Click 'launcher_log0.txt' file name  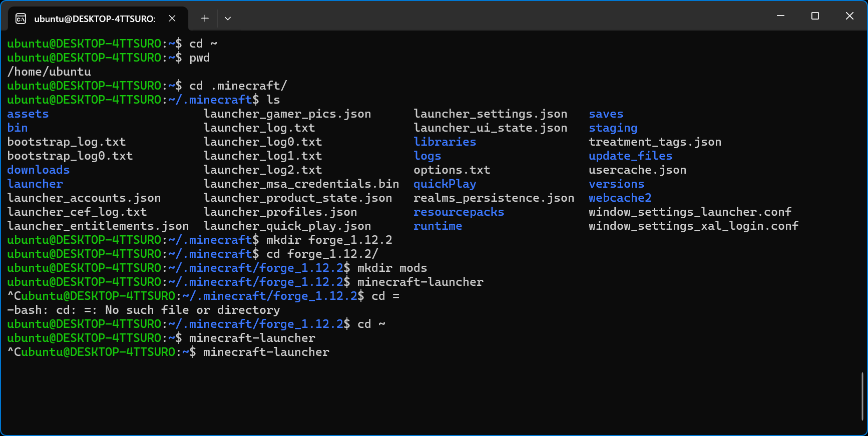[x=263, y=142]
